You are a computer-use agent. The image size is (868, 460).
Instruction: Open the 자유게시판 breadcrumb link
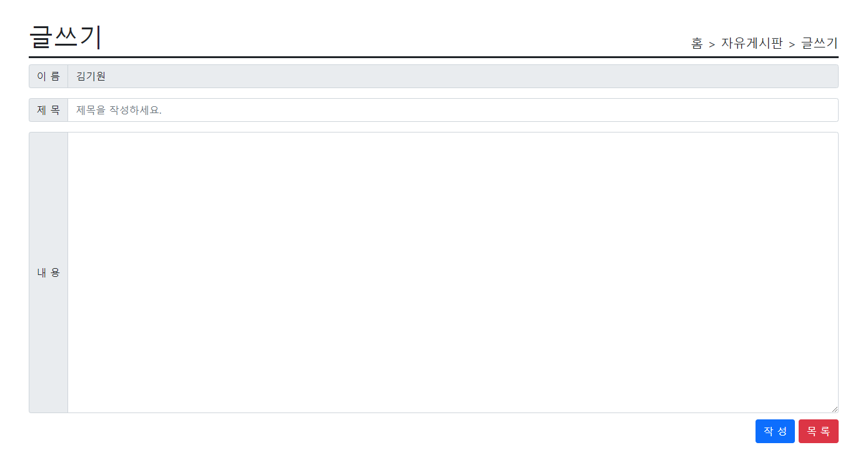[x=752, y=43]
